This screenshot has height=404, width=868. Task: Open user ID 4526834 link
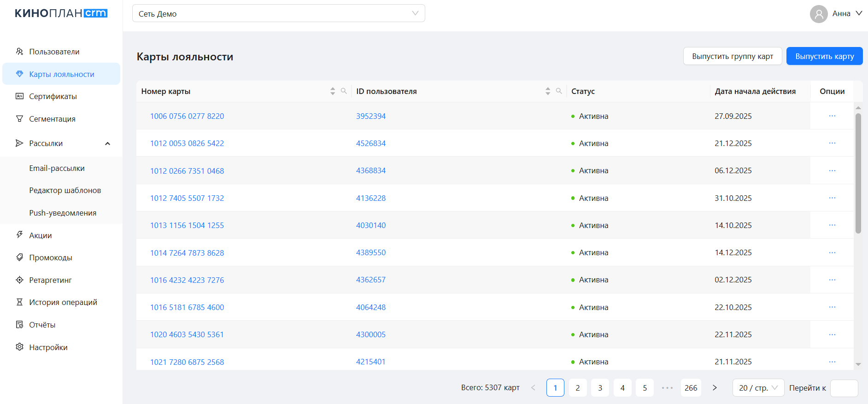(x=371, y=144)
